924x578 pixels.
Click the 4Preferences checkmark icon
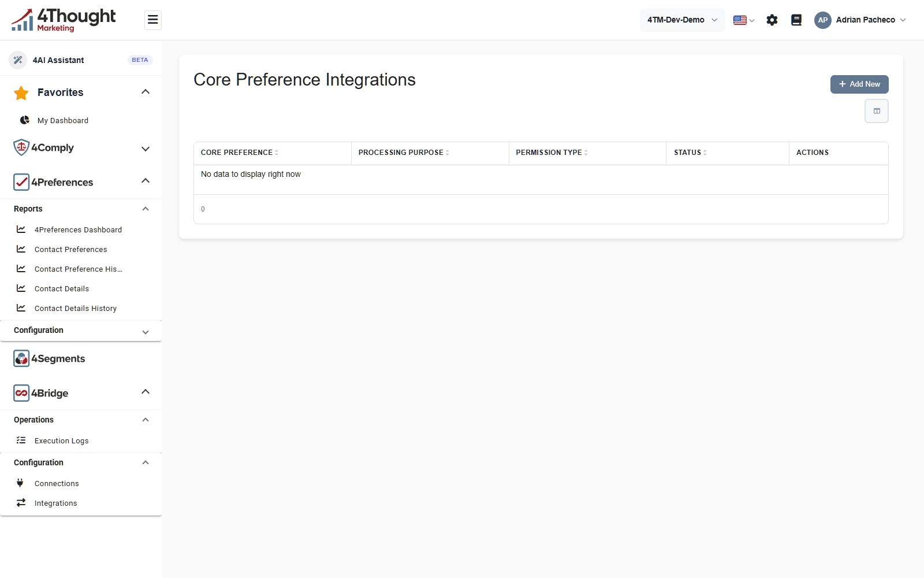(x=21, y=182)
